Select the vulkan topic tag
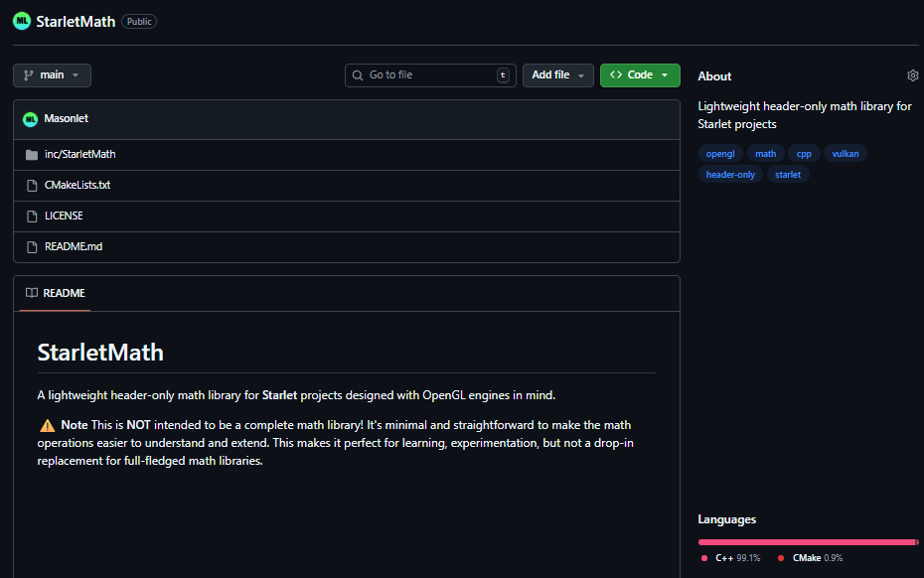 [845, 153]
